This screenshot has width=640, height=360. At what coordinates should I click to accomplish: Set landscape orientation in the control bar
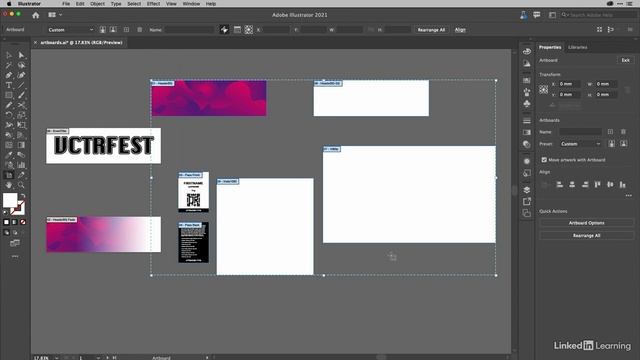tap(113, 30)
